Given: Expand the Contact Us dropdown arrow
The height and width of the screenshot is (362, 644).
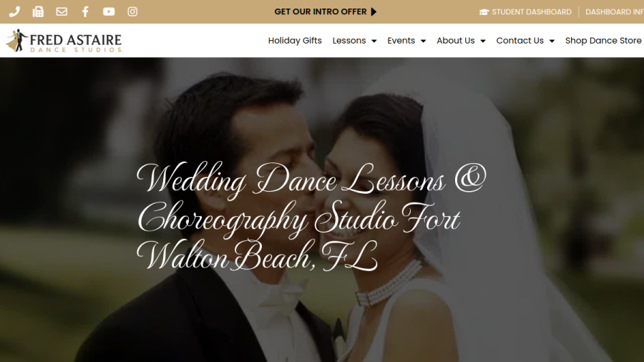Looking at the screenshot, I should coord(552,41).
